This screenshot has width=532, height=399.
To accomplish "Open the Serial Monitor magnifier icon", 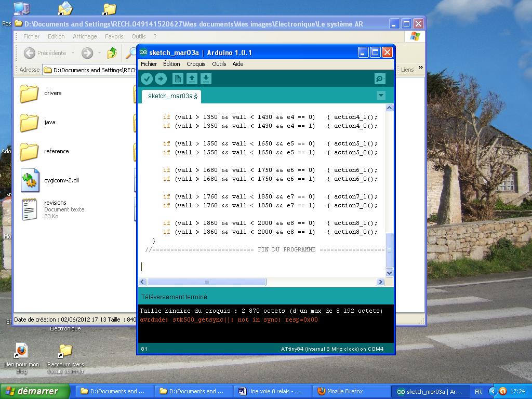I will [380, 78].
